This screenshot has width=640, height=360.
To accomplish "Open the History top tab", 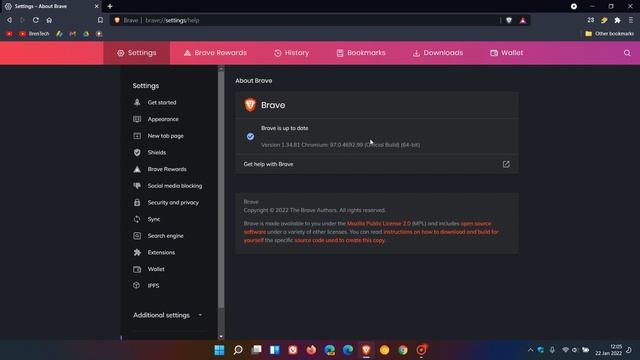I will (291, 53).
